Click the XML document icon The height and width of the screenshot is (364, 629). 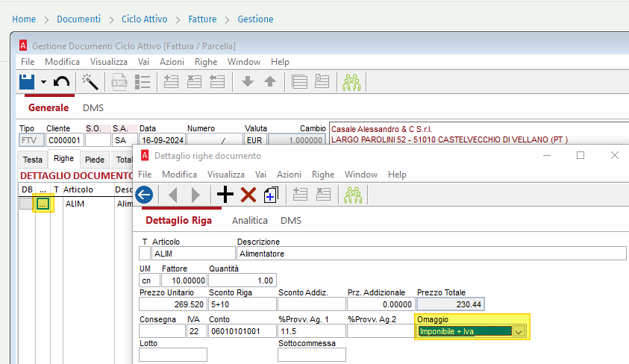119,82
